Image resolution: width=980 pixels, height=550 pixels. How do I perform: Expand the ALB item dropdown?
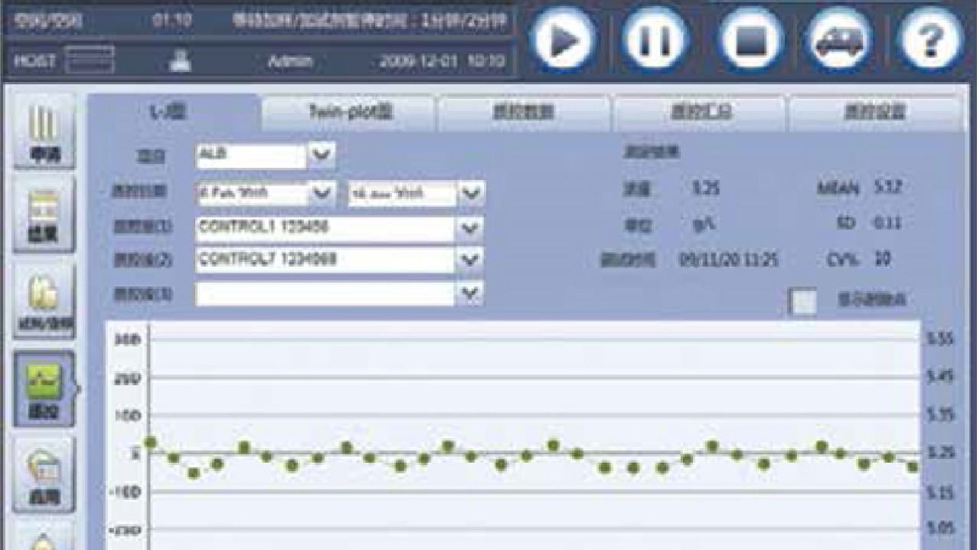coord(322,156)
